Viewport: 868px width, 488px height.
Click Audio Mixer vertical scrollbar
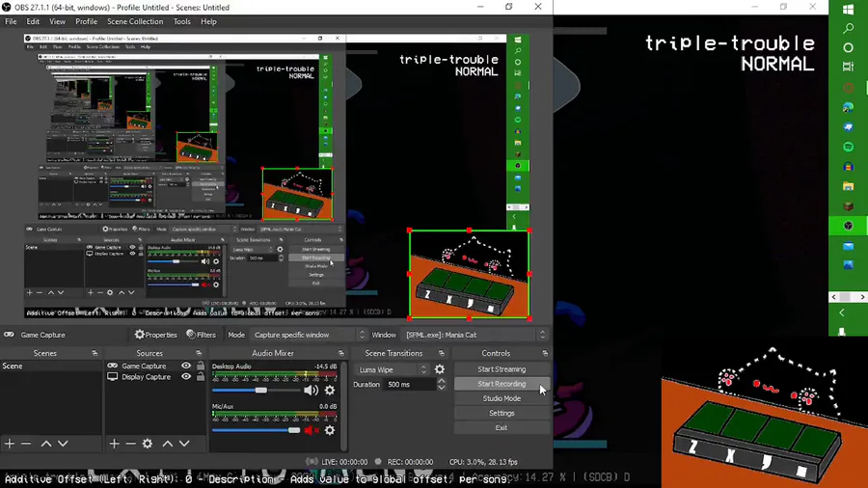pos(343,407)
